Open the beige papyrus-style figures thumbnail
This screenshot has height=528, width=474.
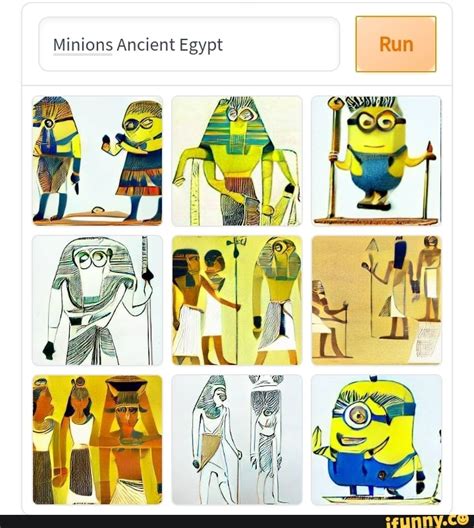pos(376,300)
